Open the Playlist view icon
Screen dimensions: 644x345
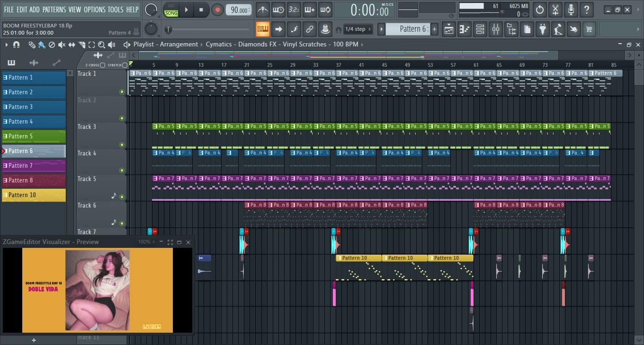pos(449,29)
